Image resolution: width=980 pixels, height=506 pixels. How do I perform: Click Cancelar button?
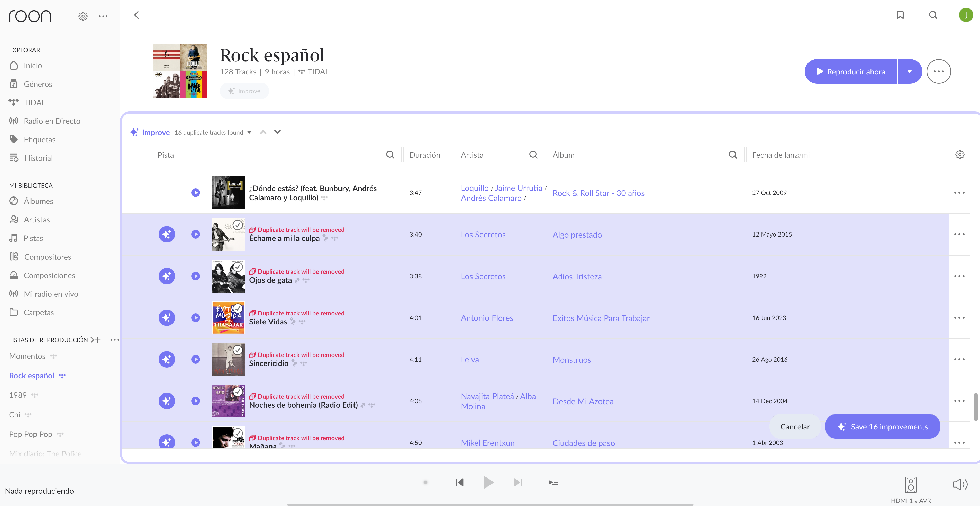(x=795, y=427)
